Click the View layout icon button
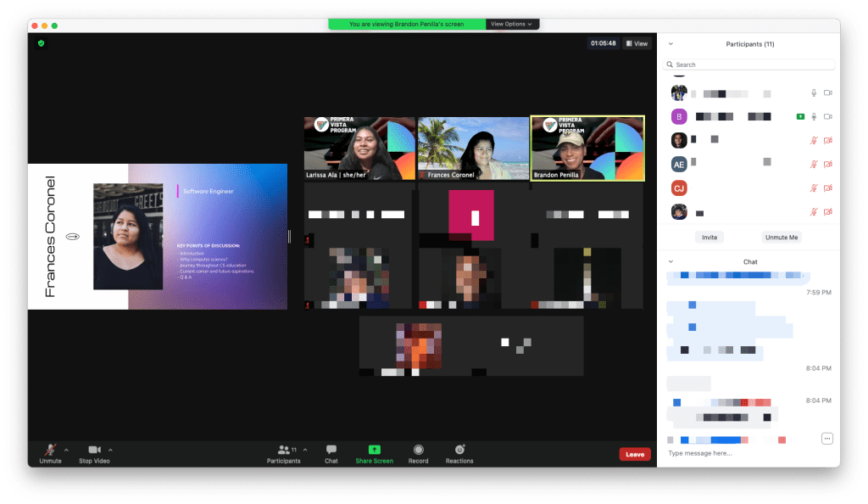The image size is (868, 504). 637,43
